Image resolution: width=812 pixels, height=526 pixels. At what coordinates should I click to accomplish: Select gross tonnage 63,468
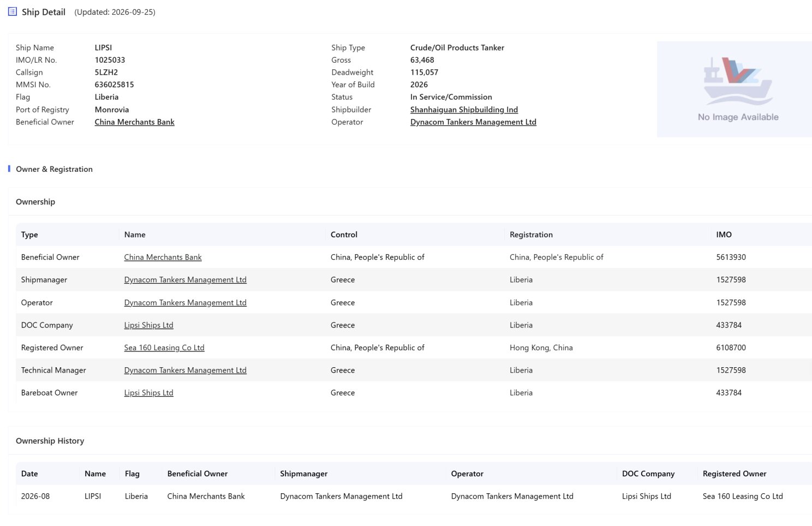pyautogui.click(x=422, y=60)
